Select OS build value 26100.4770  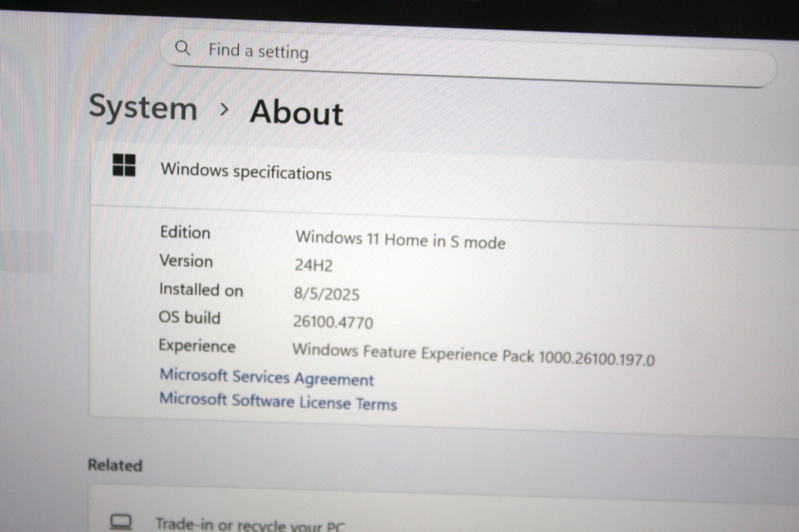[333, 321]
